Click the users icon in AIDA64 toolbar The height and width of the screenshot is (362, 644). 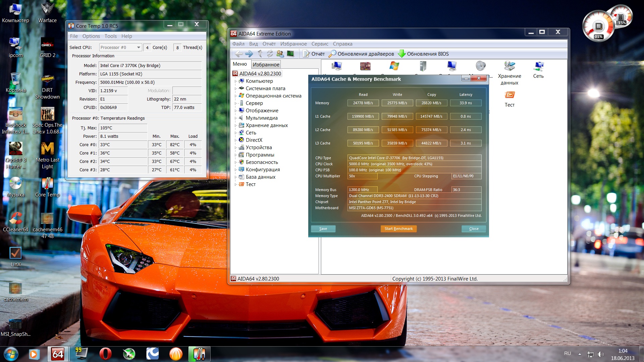[x=280, y=54]
